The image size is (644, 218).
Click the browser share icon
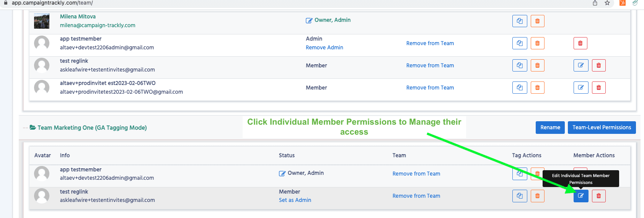pos(595,3)
